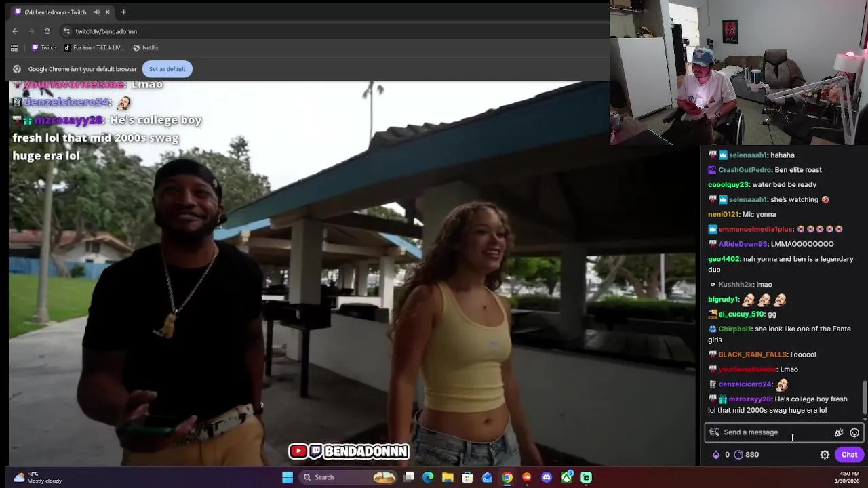Screen dimensions: 868x488
Task: Click username Kushhh2x in chat
Action: click(735, 285)
